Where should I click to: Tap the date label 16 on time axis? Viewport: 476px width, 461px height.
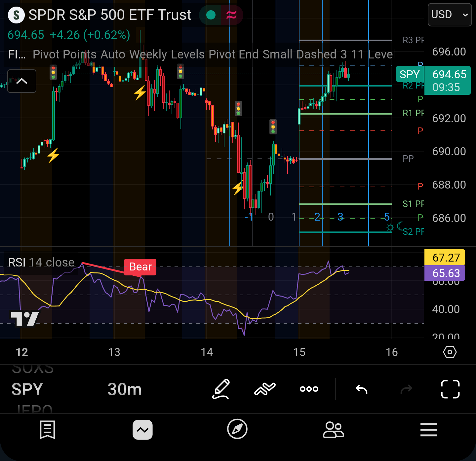pos(392,352)
